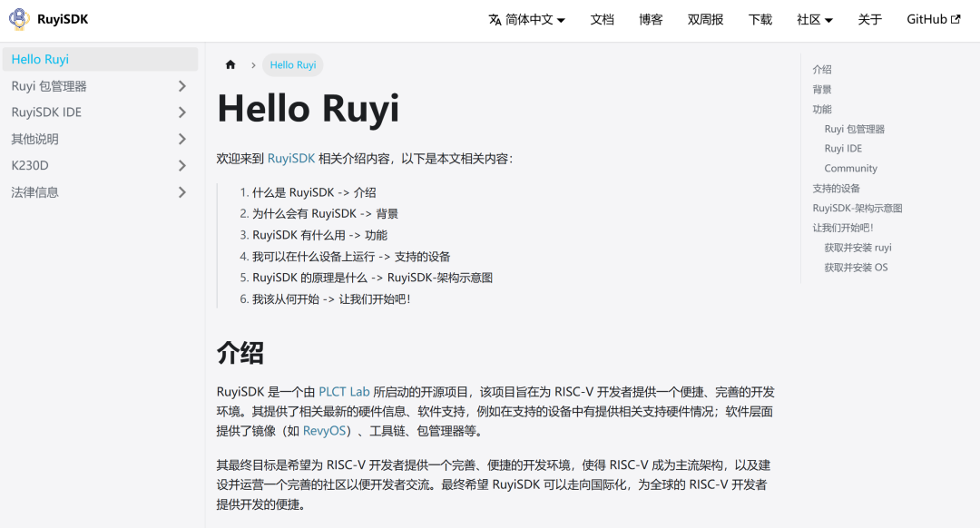The width and height of the screenshot is (980, 528).
Task: Open 博客 in the navbar
Action: coord(651,20)
